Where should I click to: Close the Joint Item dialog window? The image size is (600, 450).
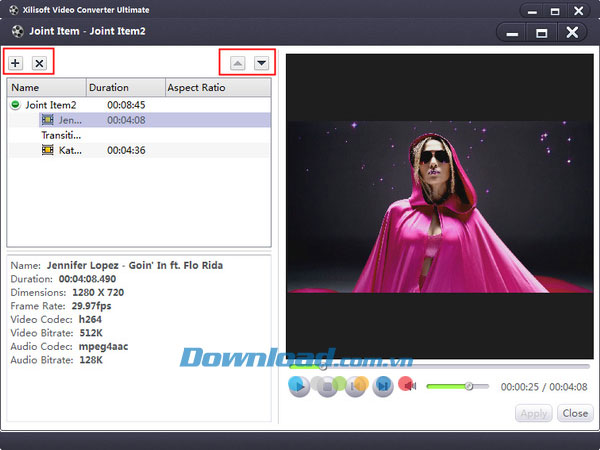click(x=572, y=32)
